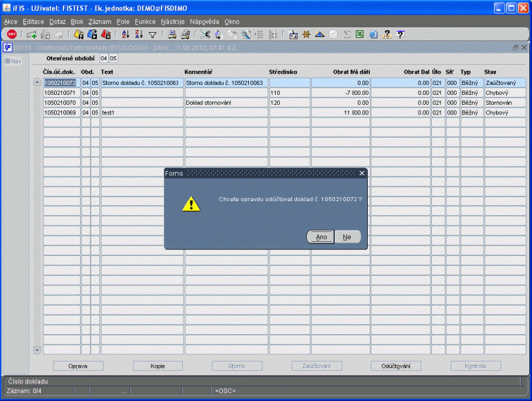Confirm with the Ano button

pos(320,237)
